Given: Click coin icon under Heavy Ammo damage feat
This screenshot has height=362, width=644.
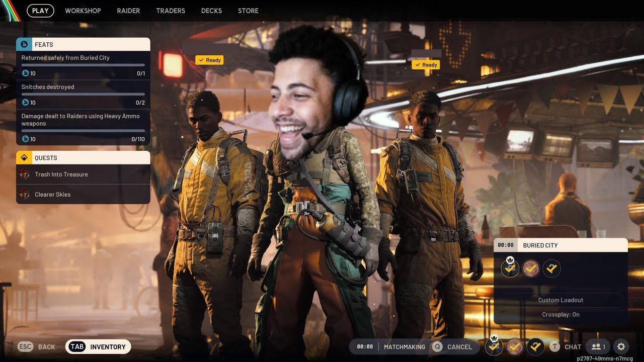Looking at the screenshot, I should tap(25, 139).
